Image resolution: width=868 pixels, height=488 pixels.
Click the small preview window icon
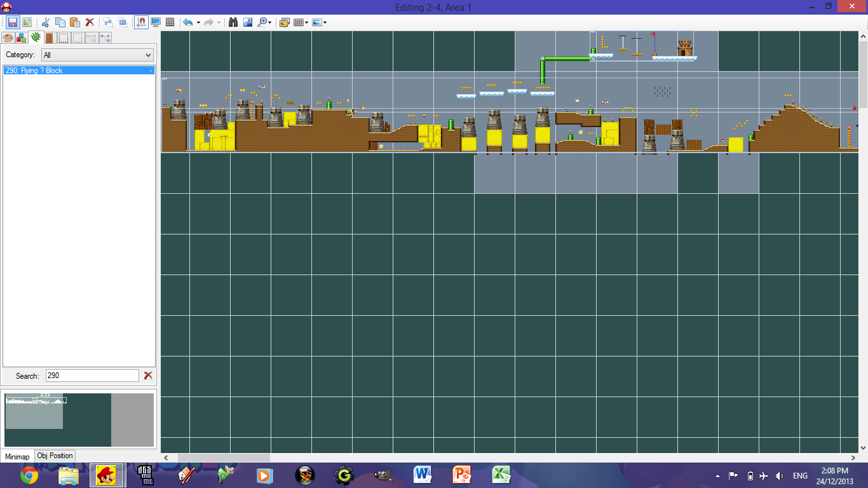285,22
